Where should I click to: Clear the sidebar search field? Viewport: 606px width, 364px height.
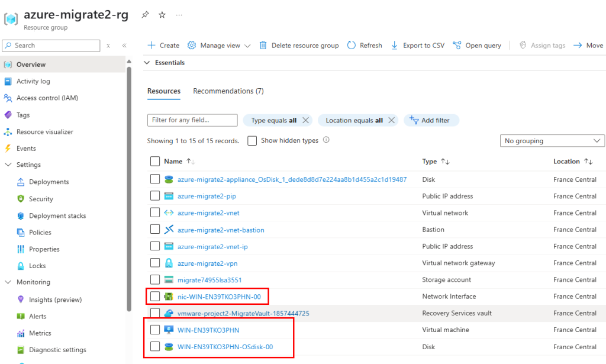tap(108, 46)
